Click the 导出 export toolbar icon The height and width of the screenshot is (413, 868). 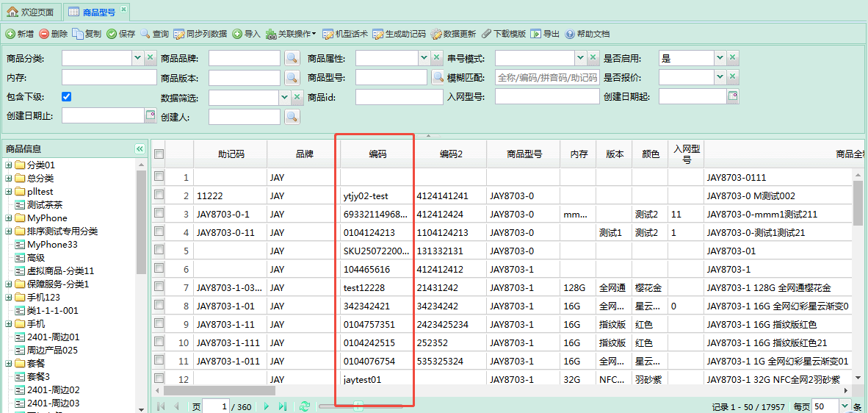536,34
